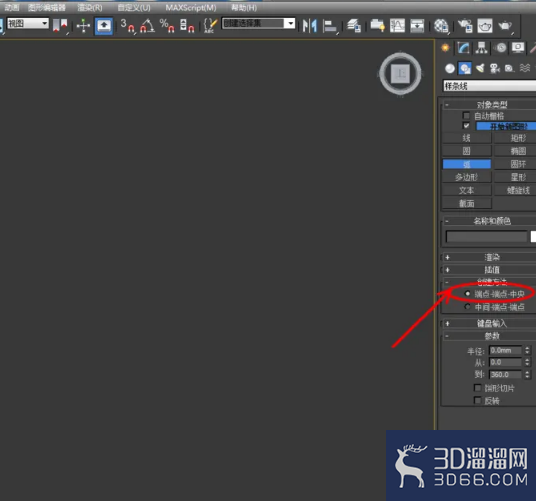This screenshot has width=536, height=501.
Task: Open the 自定义(U) menu
Action: (134, 8)
